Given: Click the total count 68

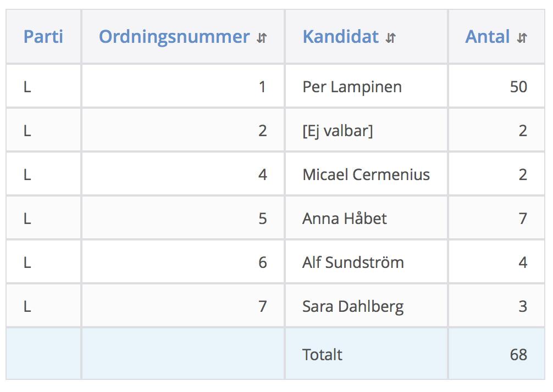Looking at the screenshot, I should 518,354.
